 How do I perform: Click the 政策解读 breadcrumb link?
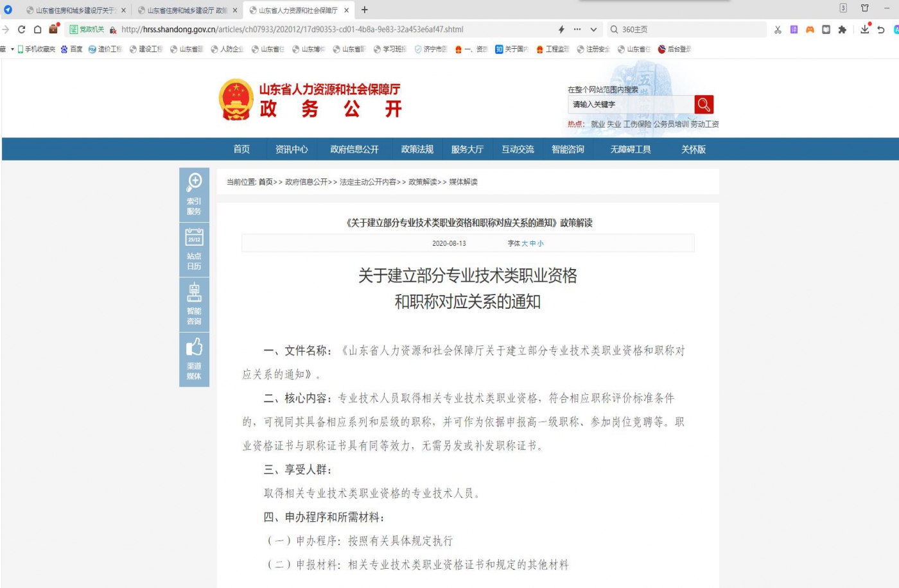(423, 182)
